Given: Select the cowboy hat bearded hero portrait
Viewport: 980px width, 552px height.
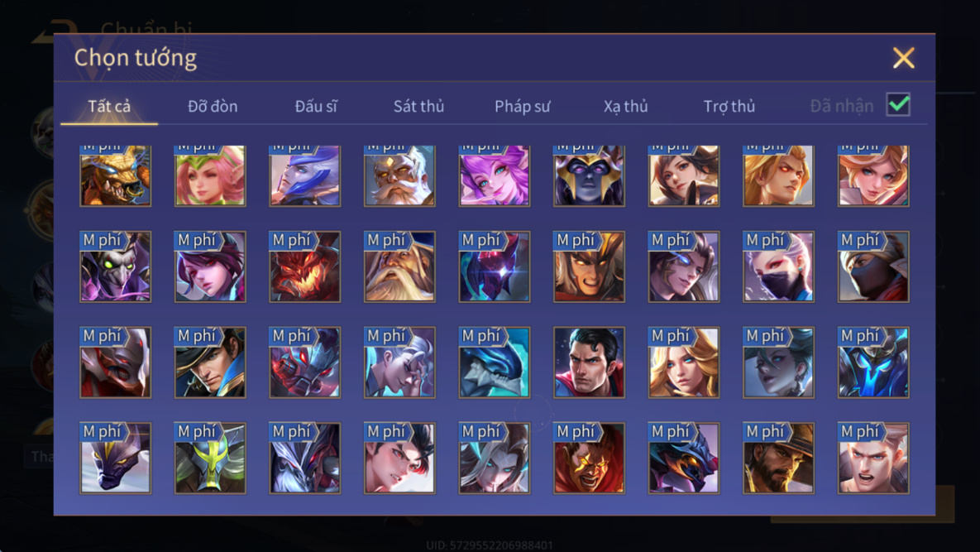Looking at the screenshot, I should 778,458.
